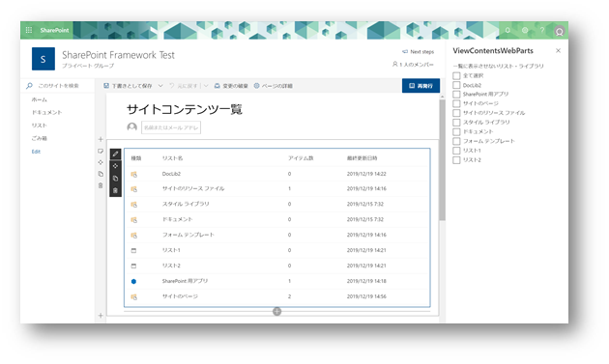609x364 pixels.
Task: Add a section with bottom plus icon
Action: coord(101,316)
